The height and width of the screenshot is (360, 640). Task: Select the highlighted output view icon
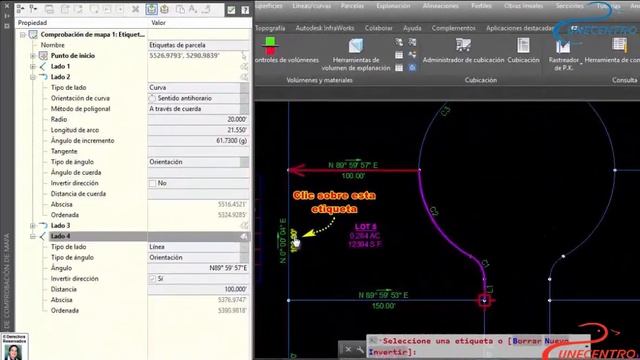tap(151, 9)
